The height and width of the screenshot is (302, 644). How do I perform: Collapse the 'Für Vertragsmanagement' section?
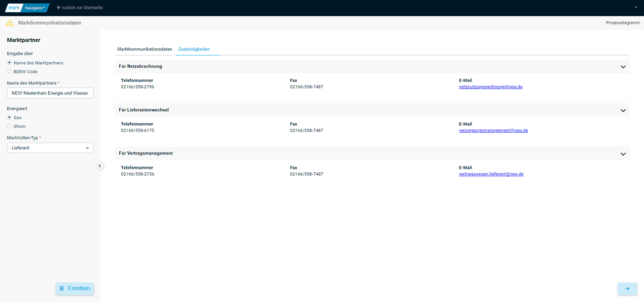(x=623, y=154)
